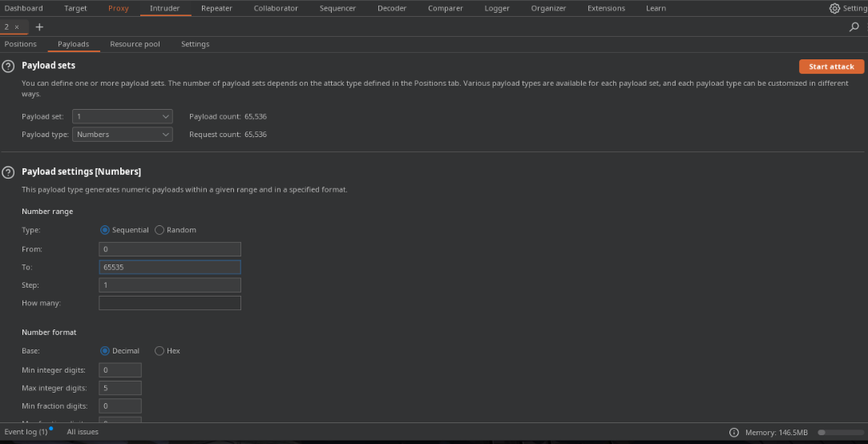
Task: Switch to the Dashboard tab
Action: pos(23,8)
